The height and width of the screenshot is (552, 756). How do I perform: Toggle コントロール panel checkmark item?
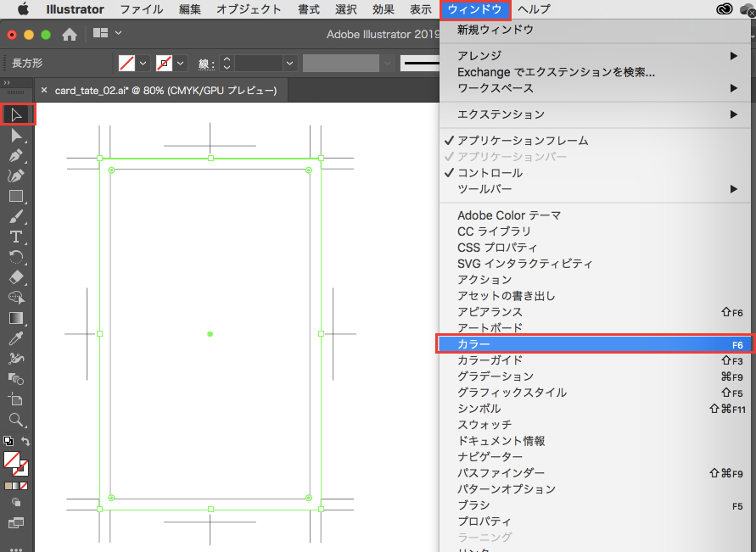[x=490, y=173]
